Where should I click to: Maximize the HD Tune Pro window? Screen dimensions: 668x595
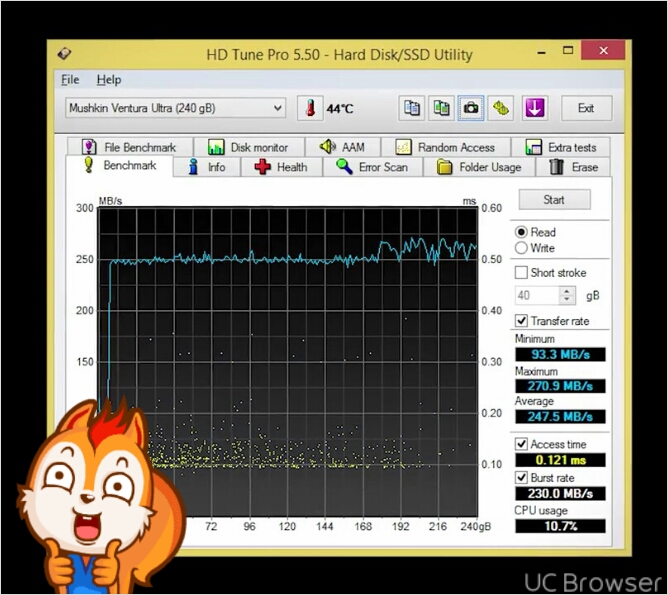tap(568, 50)
